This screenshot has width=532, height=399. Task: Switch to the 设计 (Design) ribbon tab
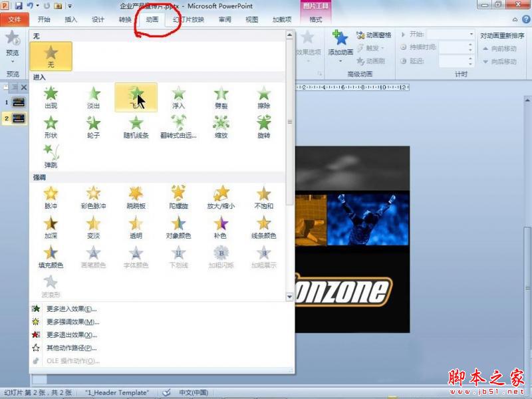98,19
